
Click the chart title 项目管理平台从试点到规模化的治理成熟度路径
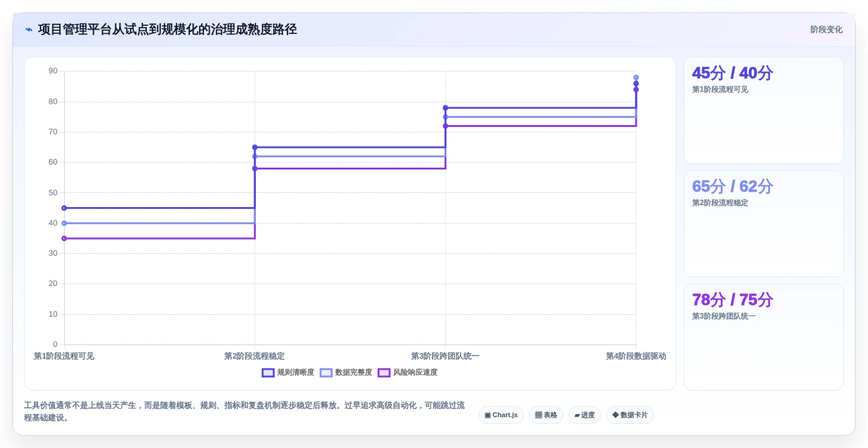point(167,30)
